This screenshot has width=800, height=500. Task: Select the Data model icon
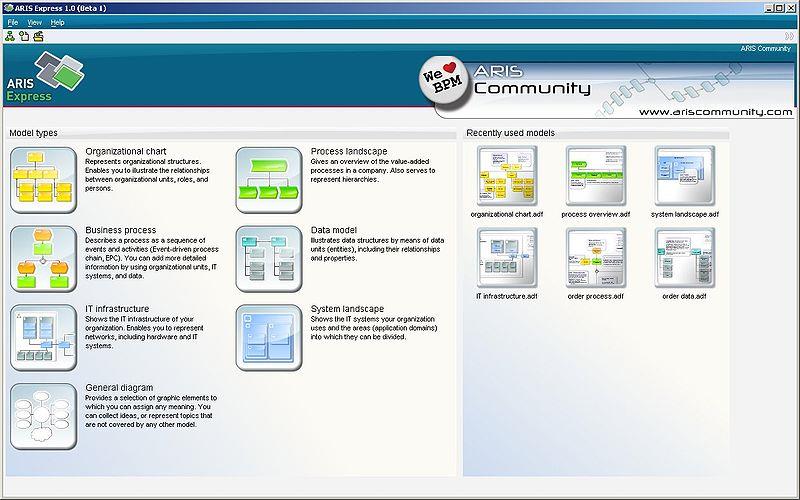(x=269, y=259)
